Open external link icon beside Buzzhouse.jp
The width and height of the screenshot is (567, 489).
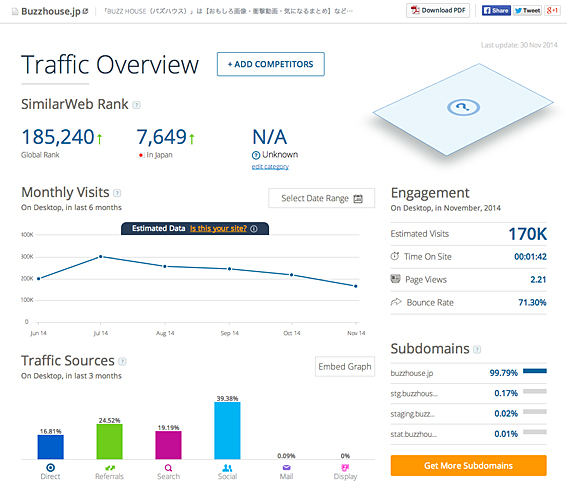pyautogui.click(x=85, y=11)
